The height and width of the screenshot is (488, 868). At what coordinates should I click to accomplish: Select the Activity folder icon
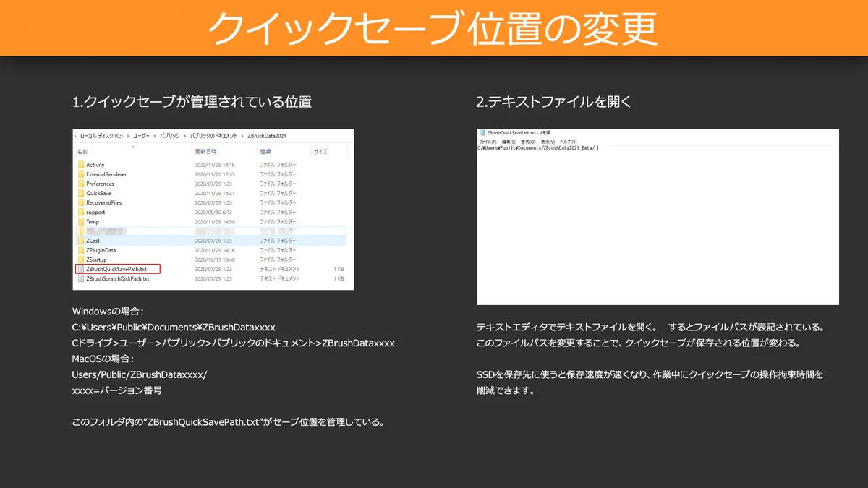coord(80,165)
